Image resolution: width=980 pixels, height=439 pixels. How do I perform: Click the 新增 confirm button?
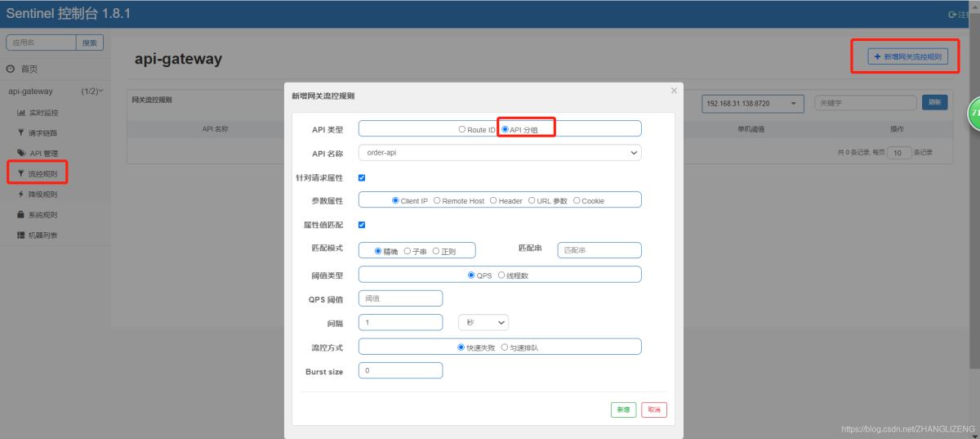tap(623, 410)
